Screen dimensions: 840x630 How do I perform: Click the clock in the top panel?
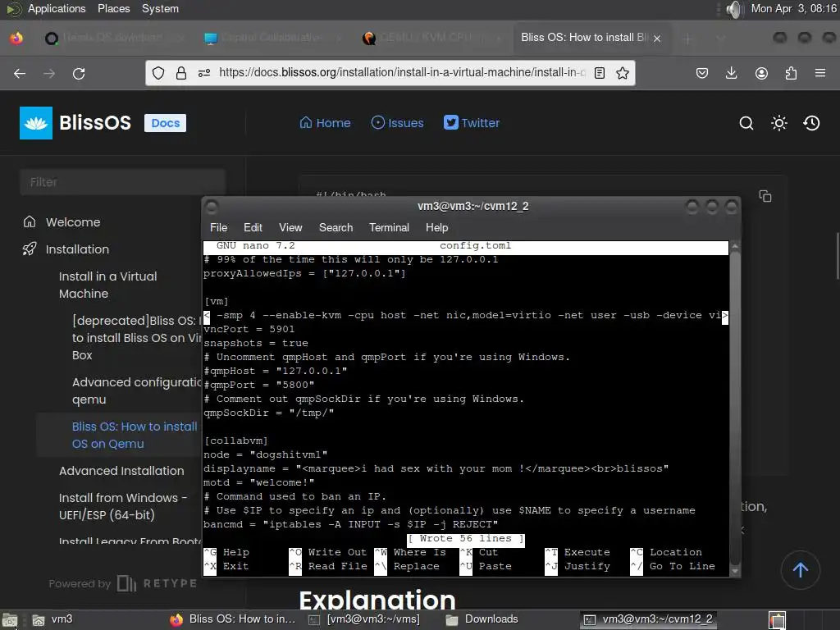[793, 8]
